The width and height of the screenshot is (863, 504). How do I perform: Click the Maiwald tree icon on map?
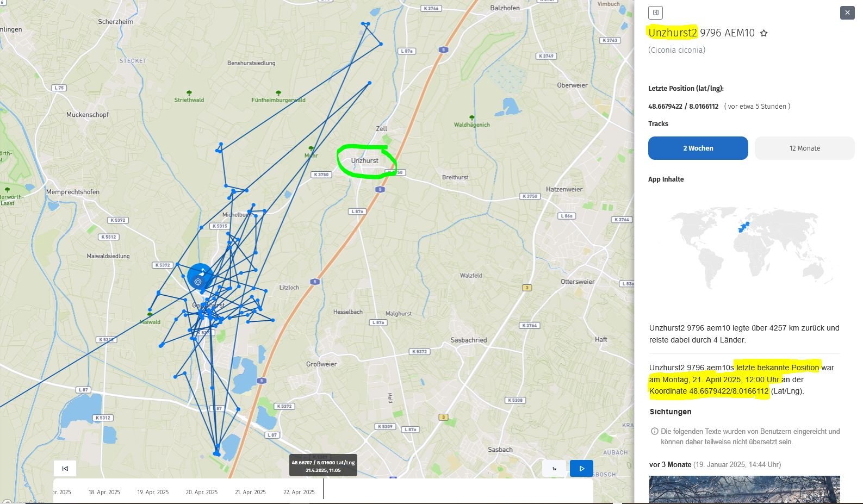pos(150,315)
